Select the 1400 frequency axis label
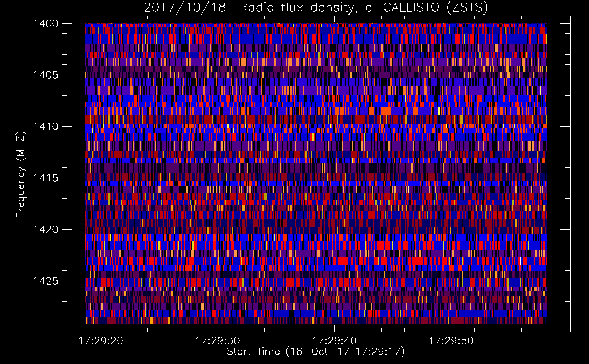589x364 pixels. pyautogui.click(x=46, y=24)
